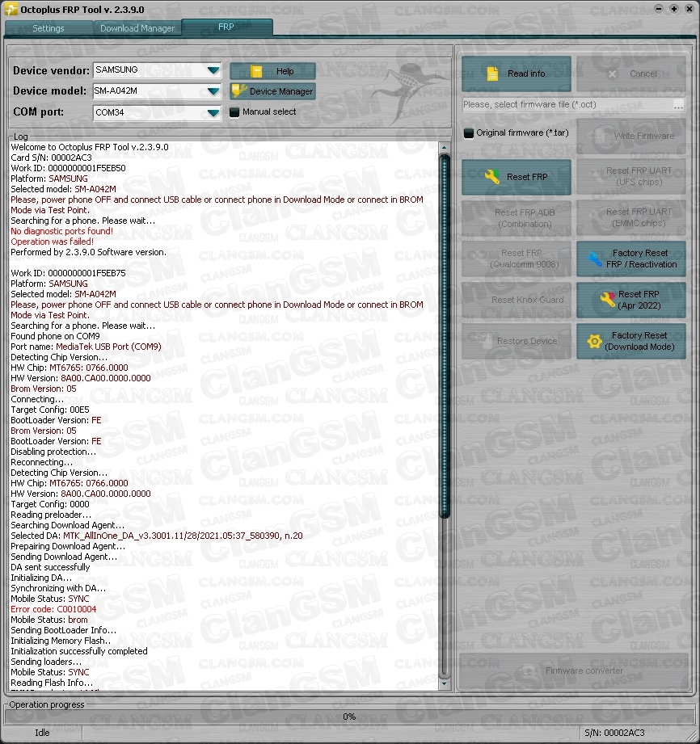The width and height of the screenshot is (700, 744).
Task: Select the FRP tab
Action: (226, 27)
